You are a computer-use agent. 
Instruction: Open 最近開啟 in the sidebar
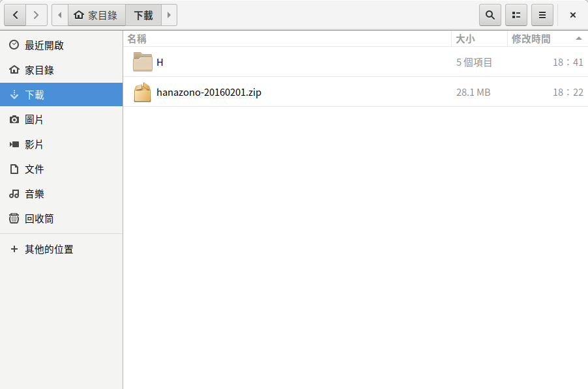pos(44,46)
